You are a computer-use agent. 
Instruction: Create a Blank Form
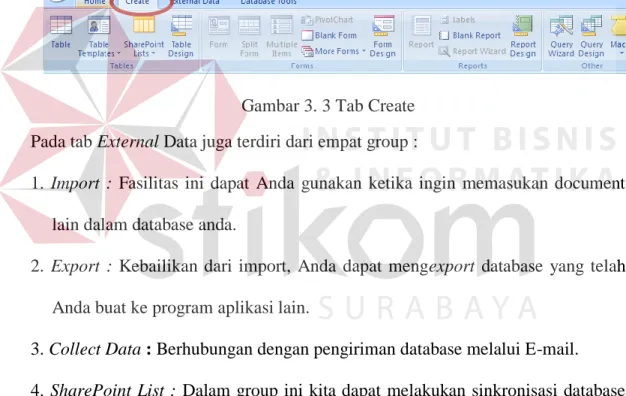tap(329, 36)
